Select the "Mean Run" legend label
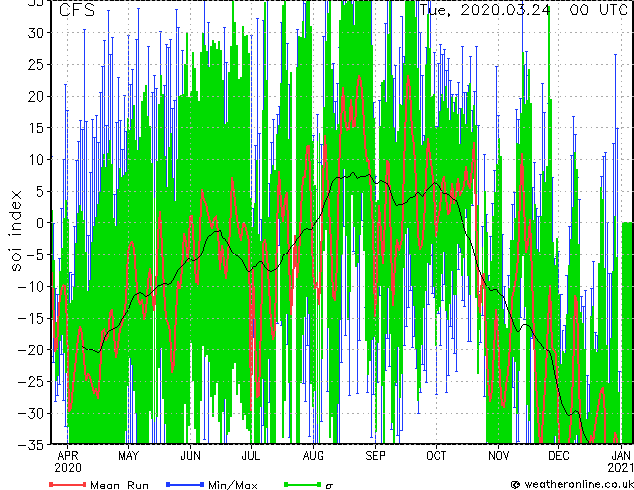 119,485
